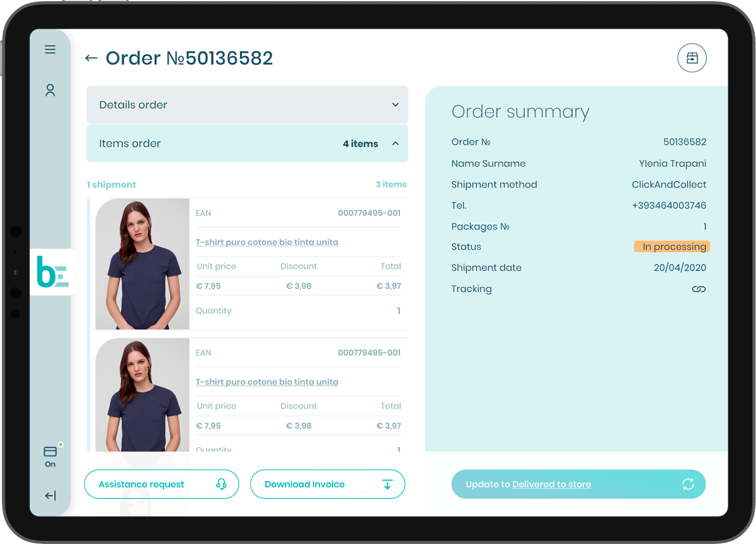
Task: Click the refresh icon on update button
Action: tap(688, 484)
